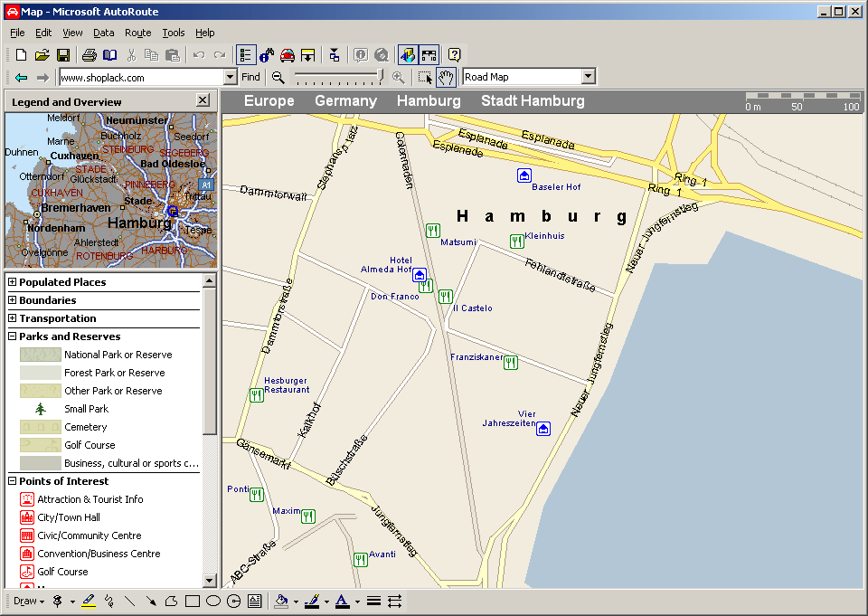The image size is (868, 616).
Task: Create a new map document
Action: 21,55
